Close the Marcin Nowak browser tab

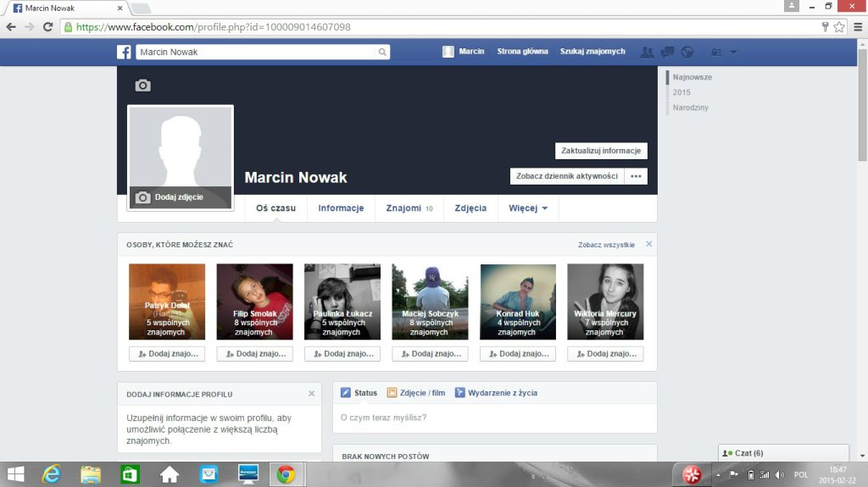[x=120, y=8]
